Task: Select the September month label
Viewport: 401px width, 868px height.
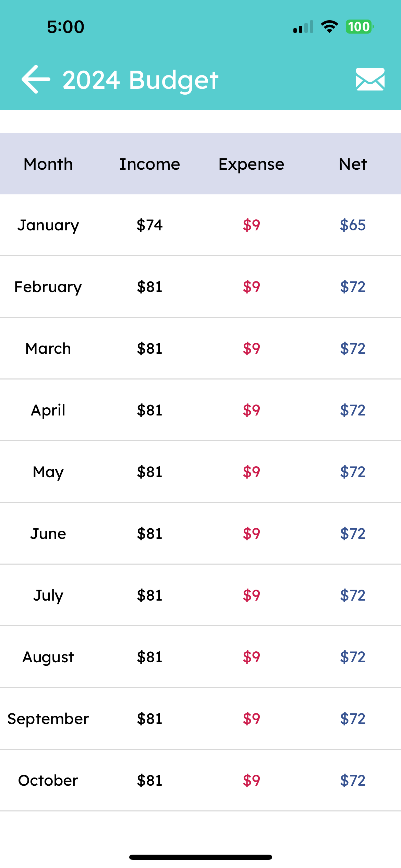Action: (48, 719)
